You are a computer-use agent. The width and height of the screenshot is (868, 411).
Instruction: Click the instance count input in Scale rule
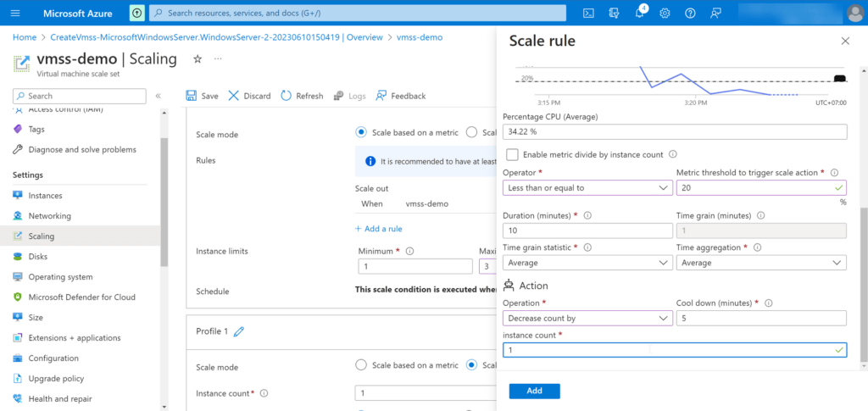tap(675, 350)
